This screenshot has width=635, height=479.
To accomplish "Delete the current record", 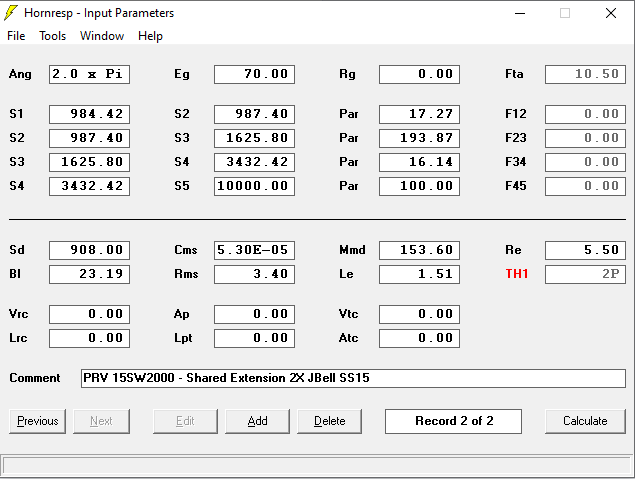I will click(330, 421).
